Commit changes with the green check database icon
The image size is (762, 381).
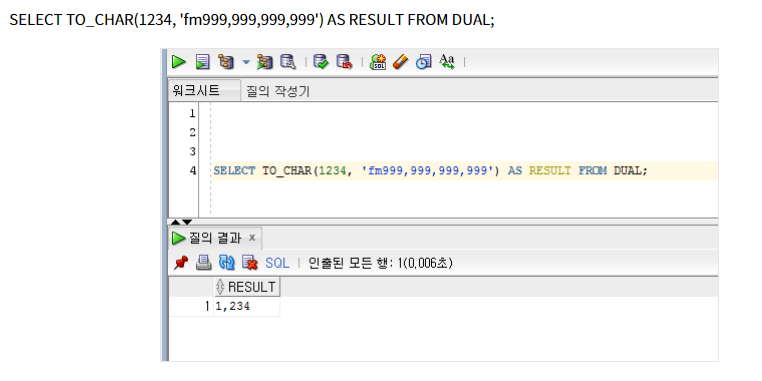[x=321, y=62]
